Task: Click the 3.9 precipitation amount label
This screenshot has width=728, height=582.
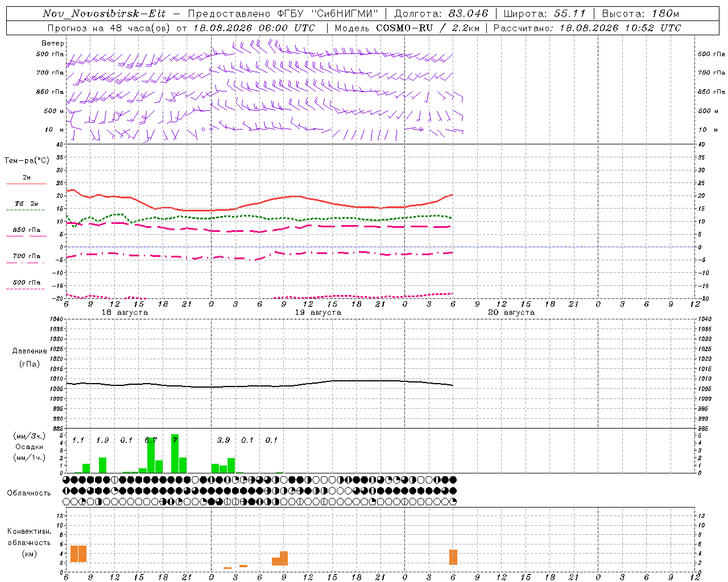Action: (224, 440)
